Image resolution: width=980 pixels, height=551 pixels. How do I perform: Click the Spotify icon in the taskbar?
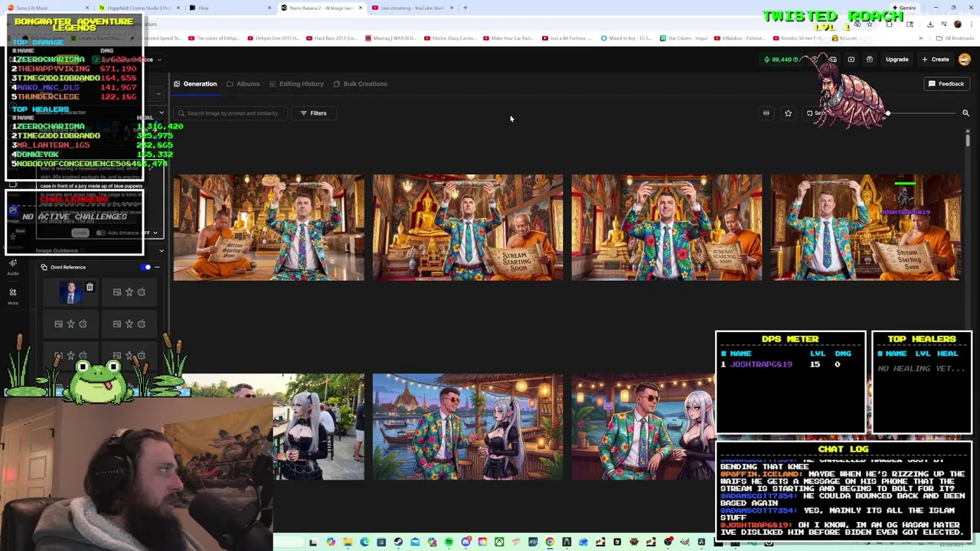(x=449, y=543)
